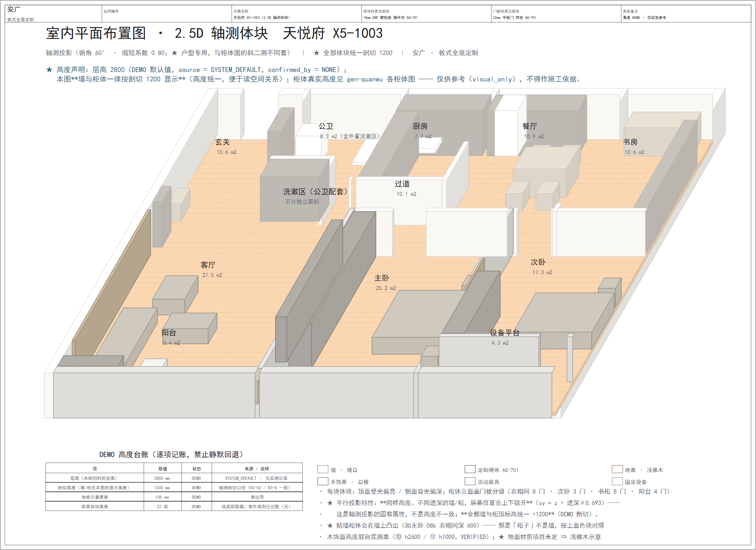Click the 安广 company logo text

[x=14, y=9]
